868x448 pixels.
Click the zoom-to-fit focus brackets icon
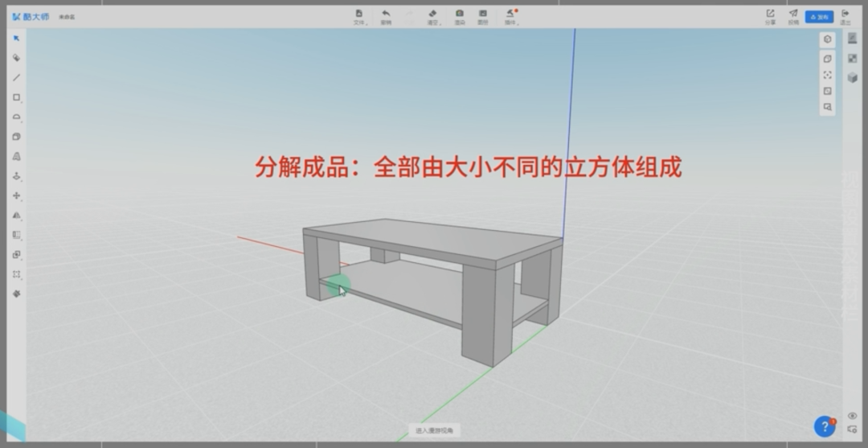click(x=828, y=75)
